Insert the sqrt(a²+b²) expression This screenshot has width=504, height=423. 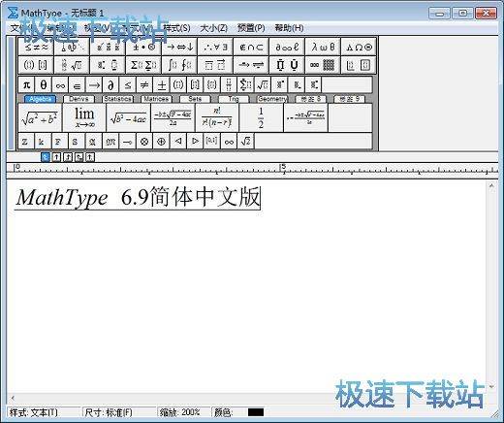pyautogui.click(x=40, y=117)
